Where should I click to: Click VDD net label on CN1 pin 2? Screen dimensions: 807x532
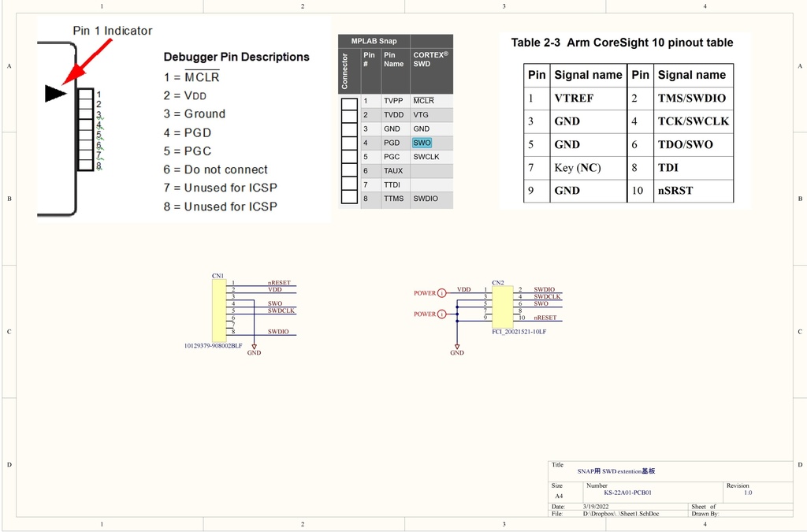coord(275,290)
